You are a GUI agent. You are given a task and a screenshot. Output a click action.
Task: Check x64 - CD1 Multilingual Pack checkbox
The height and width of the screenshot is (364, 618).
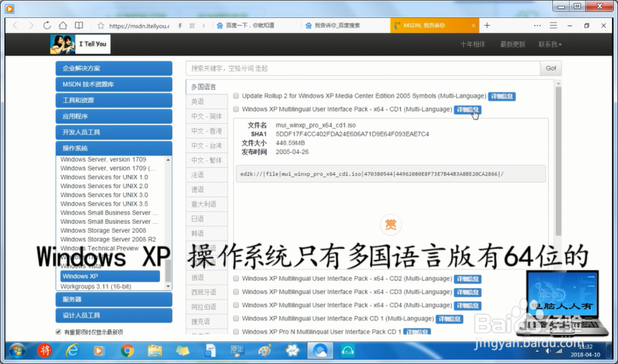click(x=235, y=109)
